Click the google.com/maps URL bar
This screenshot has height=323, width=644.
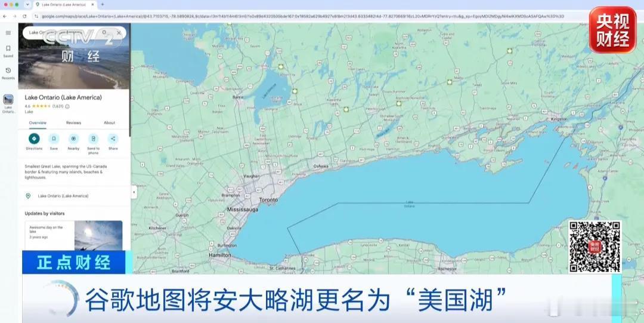303,16
